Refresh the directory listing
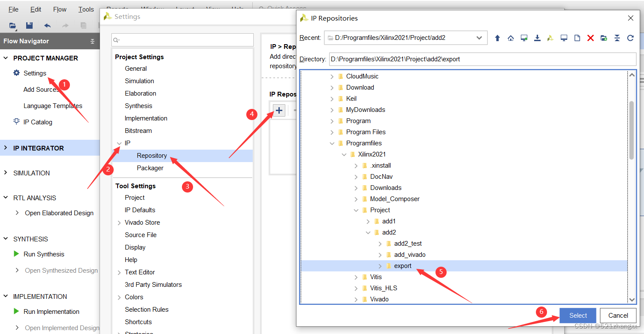 (630, 38)
